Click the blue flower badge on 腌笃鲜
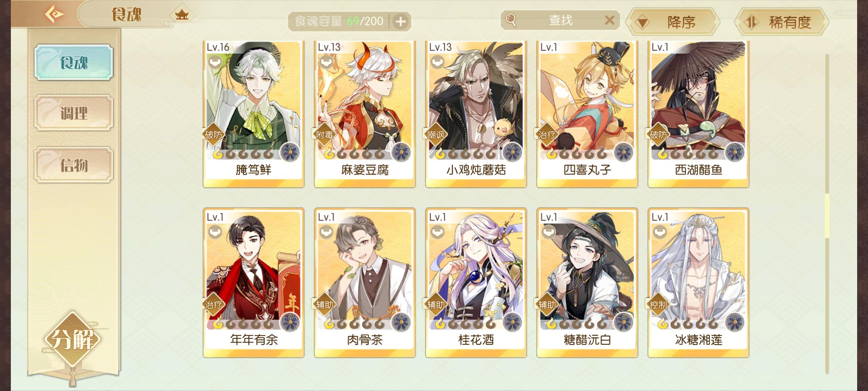The width and height of the screenshot is (868, 391). pyautogui.click(x=290, y=152)
